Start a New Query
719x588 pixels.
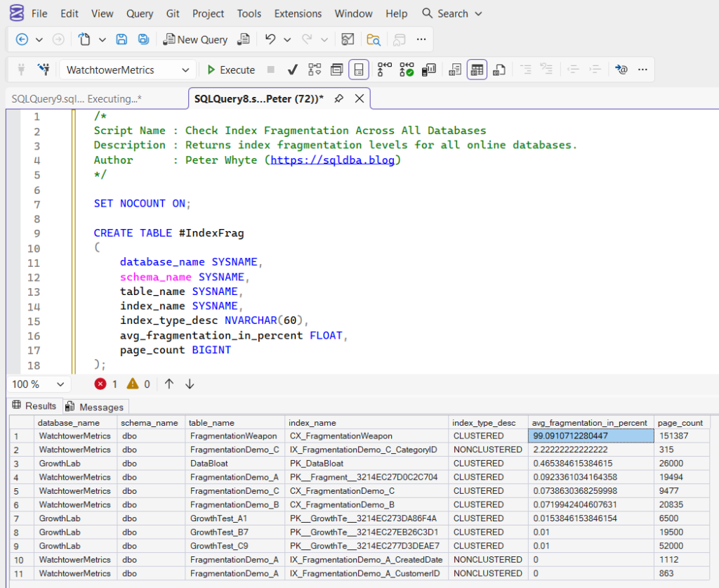(195, 40)
